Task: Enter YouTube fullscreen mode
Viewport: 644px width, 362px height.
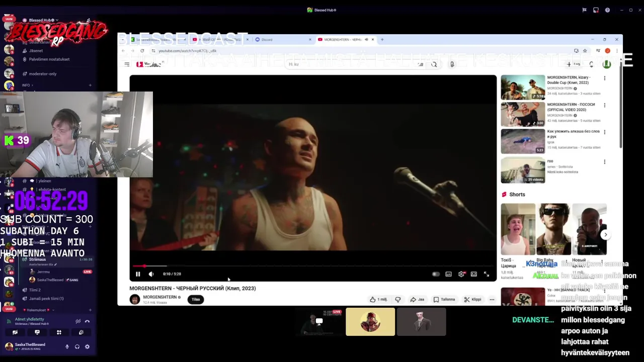Action: point(487,274)
